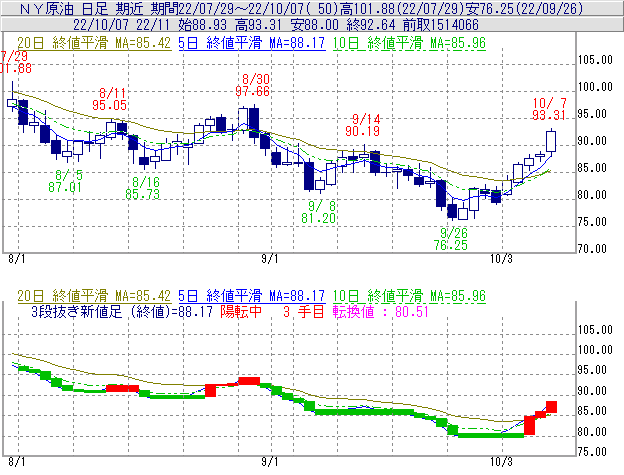Click the lower chart's 8/1 date axis label

point(17,462)
